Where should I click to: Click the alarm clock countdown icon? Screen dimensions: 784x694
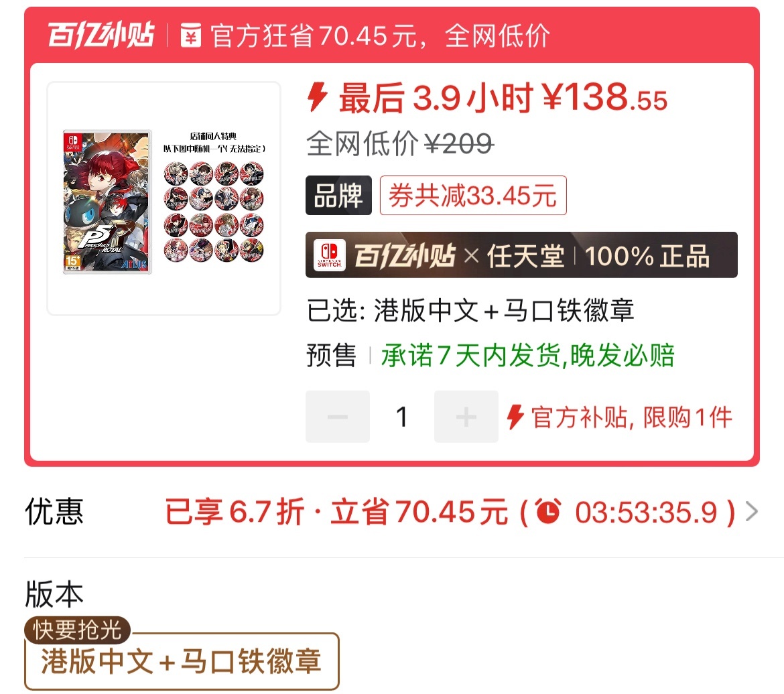coord(549,512)
